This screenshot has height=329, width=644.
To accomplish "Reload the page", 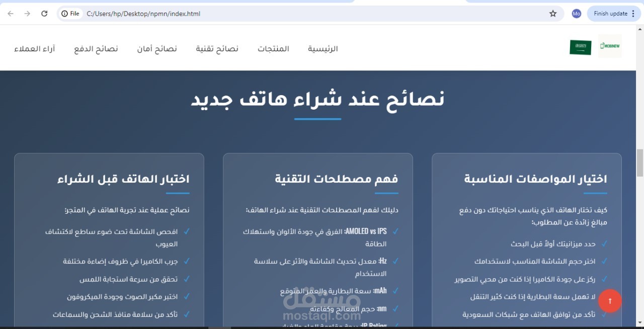I will click(x=44, y=14).
